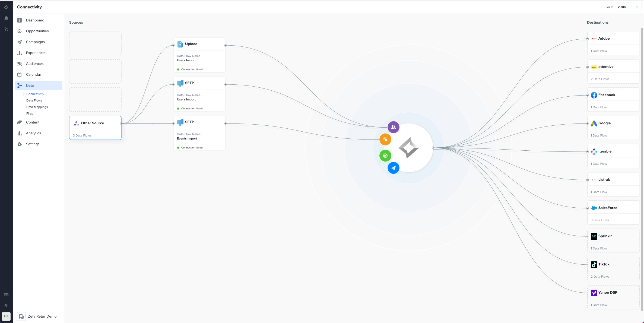The image size is (644, 323).
Task: Click the central Zeta diamond logo
Action: coord(409,148)
